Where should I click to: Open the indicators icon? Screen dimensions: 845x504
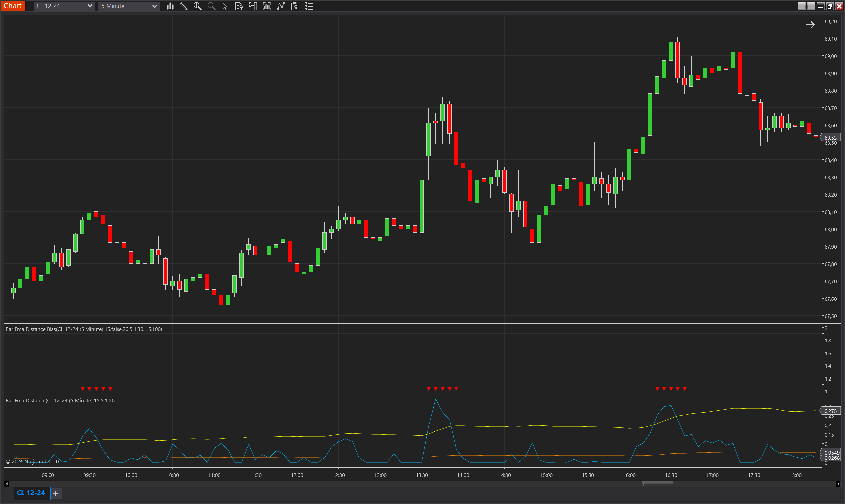[281, 6]
